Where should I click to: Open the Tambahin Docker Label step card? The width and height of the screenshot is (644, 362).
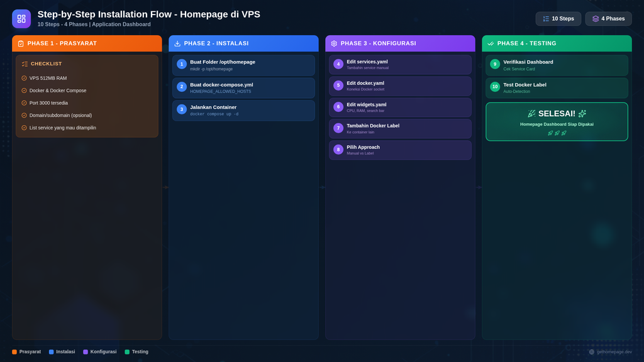[400, 128]
